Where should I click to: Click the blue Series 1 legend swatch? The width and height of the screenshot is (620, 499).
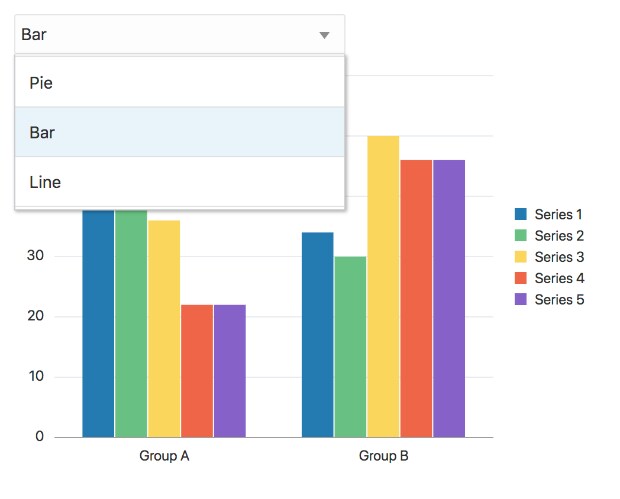(x=520, y=214)
